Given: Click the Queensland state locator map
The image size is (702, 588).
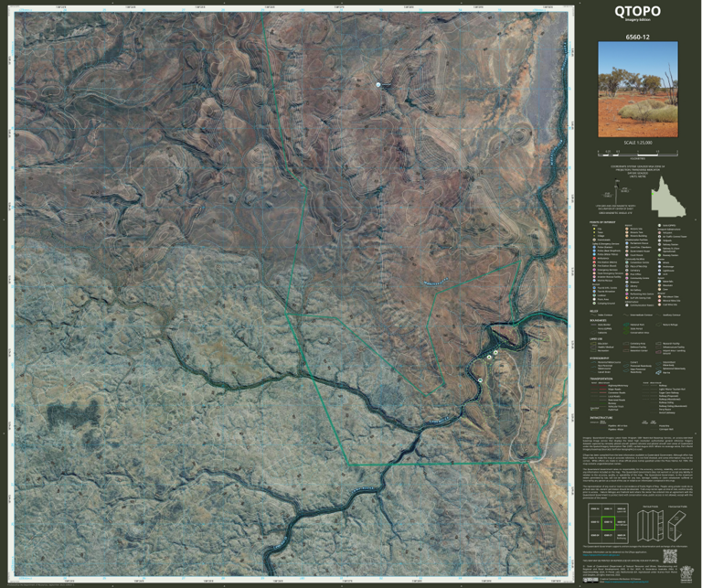Looking at the screenshot, I should [668, 196].
